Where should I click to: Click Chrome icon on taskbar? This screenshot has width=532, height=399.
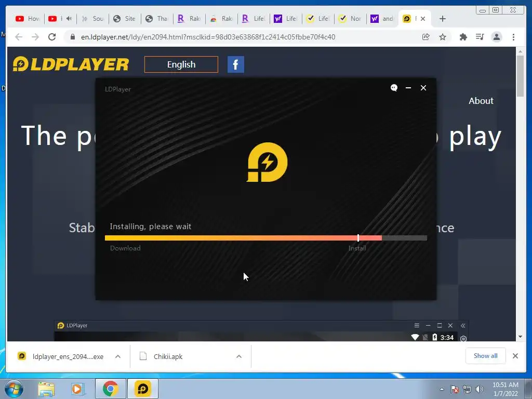110,389
